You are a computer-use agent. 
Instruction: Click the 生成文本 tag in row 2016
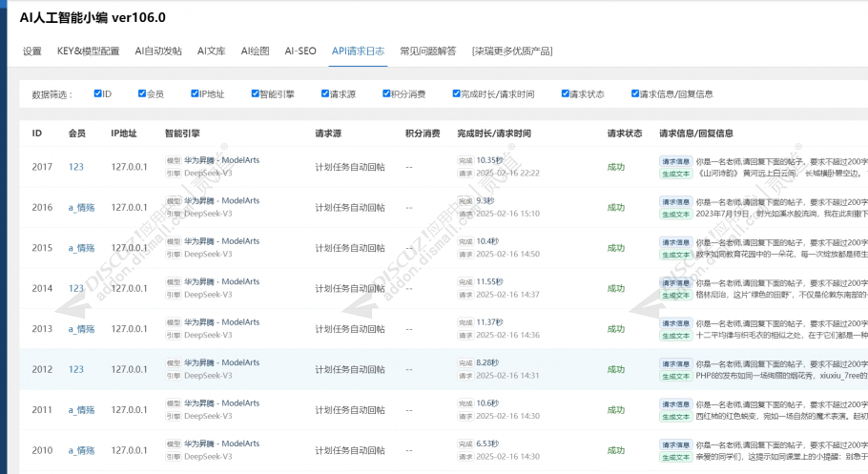pos(676,215)
